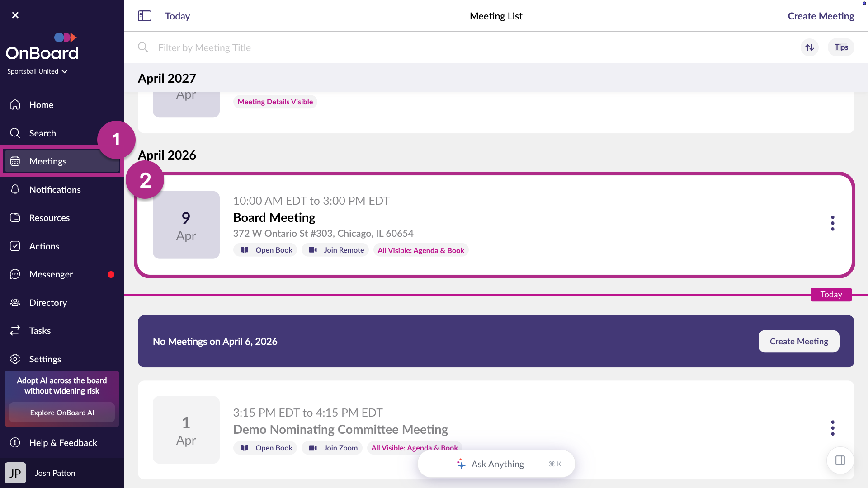Go to the Directory section

[x=48, y=303]
